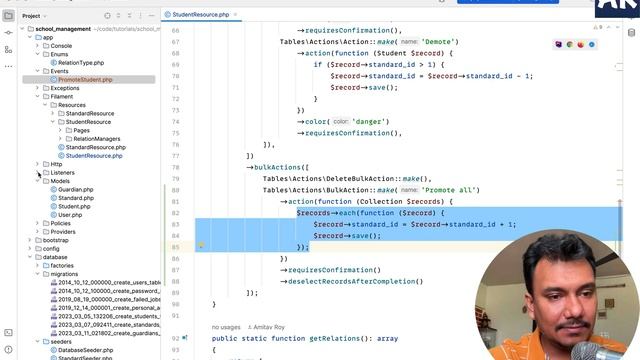Click the Amitav Roy author hint

click(x=266, y=327)
